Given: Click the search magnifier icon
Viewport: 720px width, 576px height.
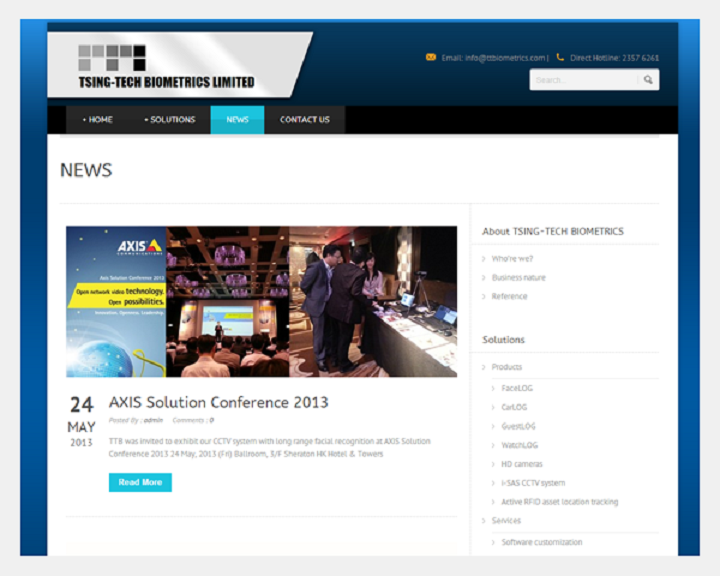Looking at the screenshot, I should [648, 80].
